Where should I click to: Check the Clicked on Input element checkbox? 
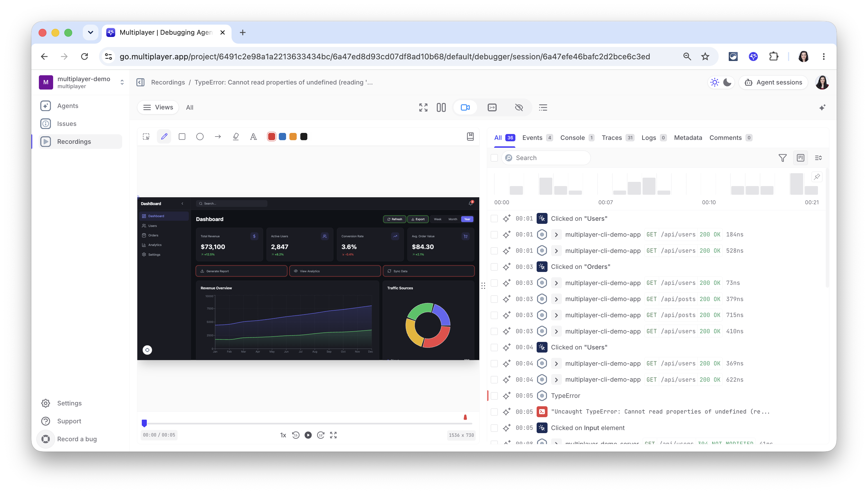coord(494,428)
